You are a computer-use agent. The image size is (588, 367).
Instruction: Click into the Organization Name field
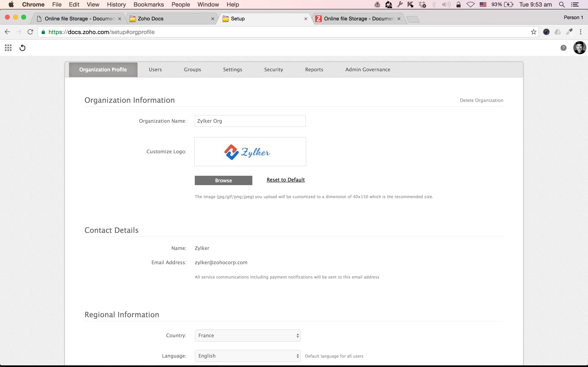pyautogui.click(x=250, y=121)
